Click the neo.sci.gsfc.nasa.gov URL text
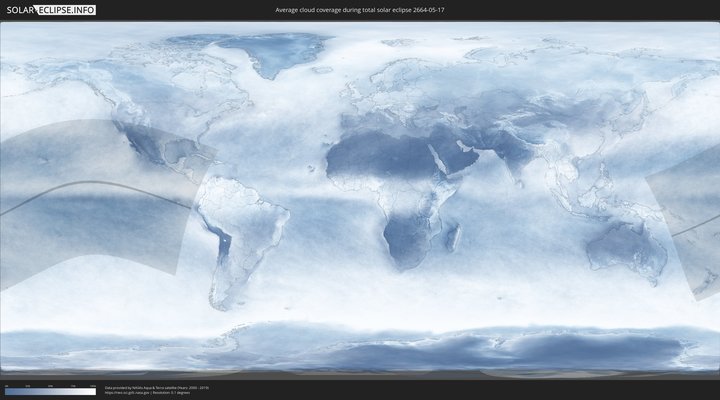720x400 pixels. [127, 393]
